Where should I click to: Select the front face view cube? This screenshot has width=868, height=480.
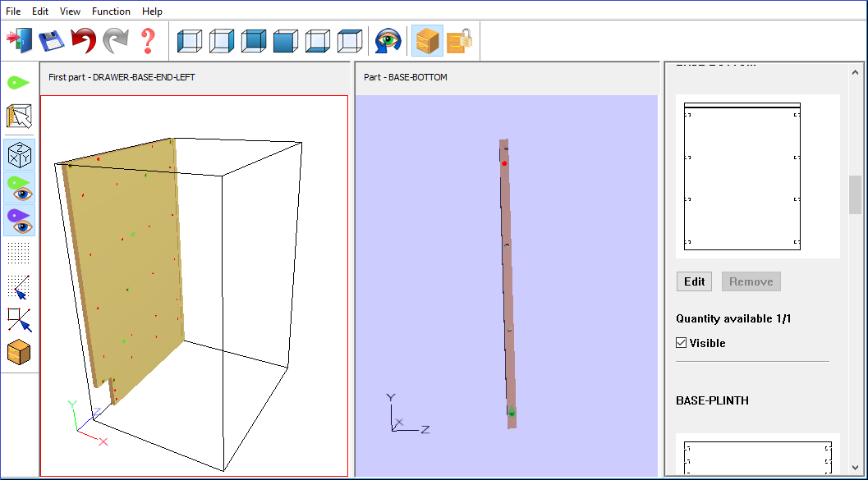pyautogui.click(x=286, y=41)
